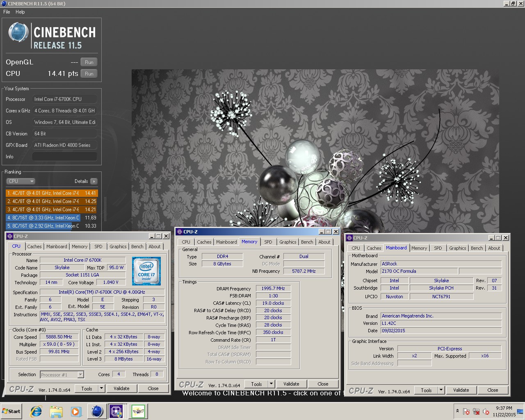Click the CPU-Z title bar icon of the middle window
525x420 pixels.
coord(180,232)
